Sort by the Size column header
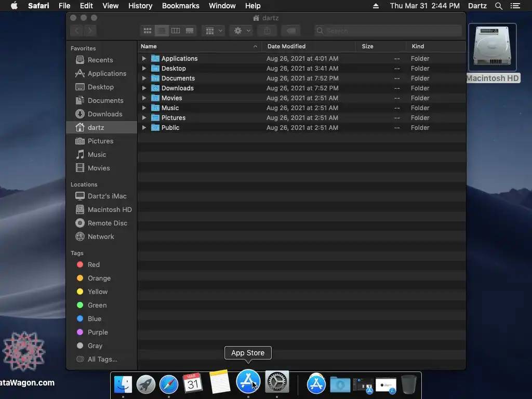 pyautogui.click(x=381, y=46)
